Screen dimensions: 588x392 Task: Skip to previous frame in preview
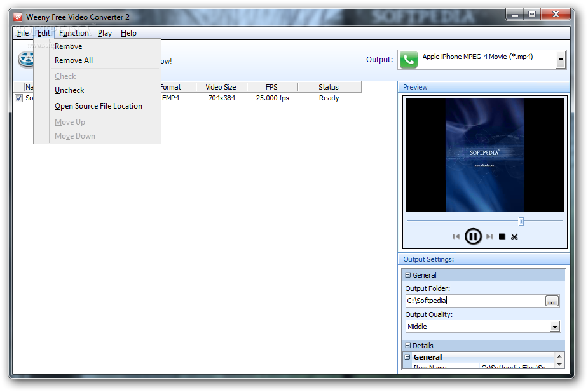[x=456, y=236]
